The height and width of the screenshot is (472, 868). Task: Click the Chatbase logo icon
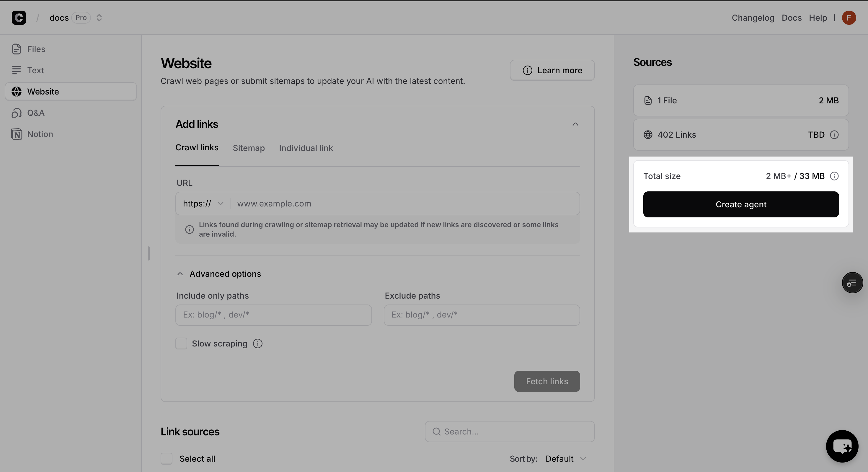[19, 17]
